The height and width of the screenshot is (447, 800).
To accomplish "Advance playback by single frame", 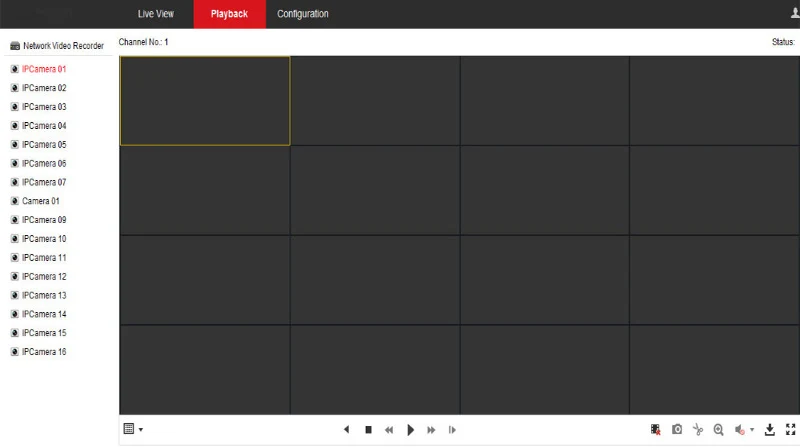I will click(x=452, y=430).
